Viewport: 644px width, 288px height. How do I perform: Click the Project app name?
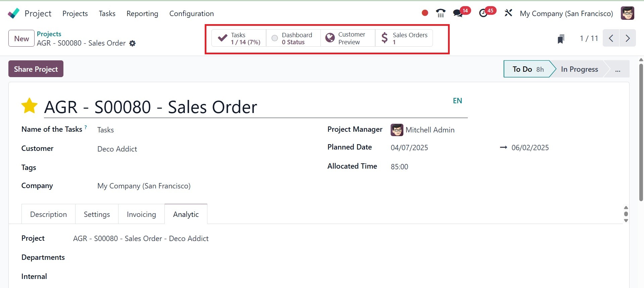click(38, 13)
